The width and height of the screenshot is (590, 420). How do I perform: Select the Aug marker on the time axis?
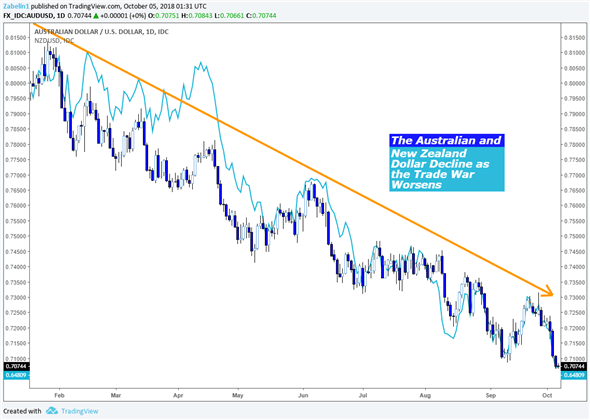(x=425, y=395)
